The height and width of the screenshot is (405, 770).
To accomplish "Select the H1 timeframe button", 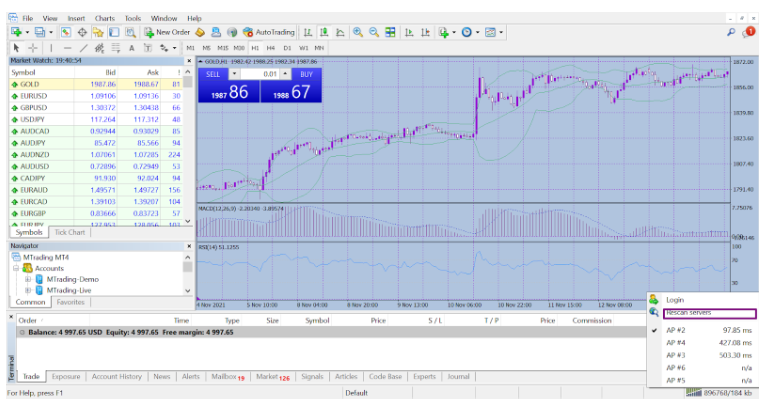I will pyautogui.click(x=255, y=48).
